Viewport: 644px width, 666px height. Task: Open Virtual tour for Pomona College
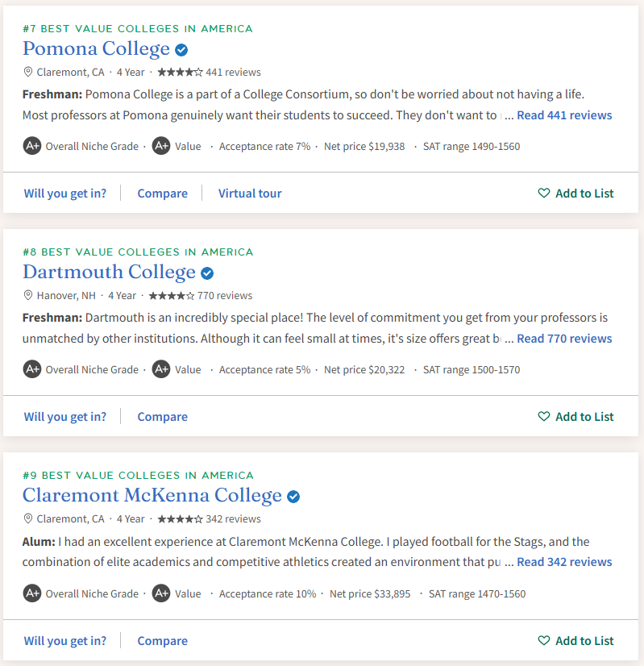250,194
